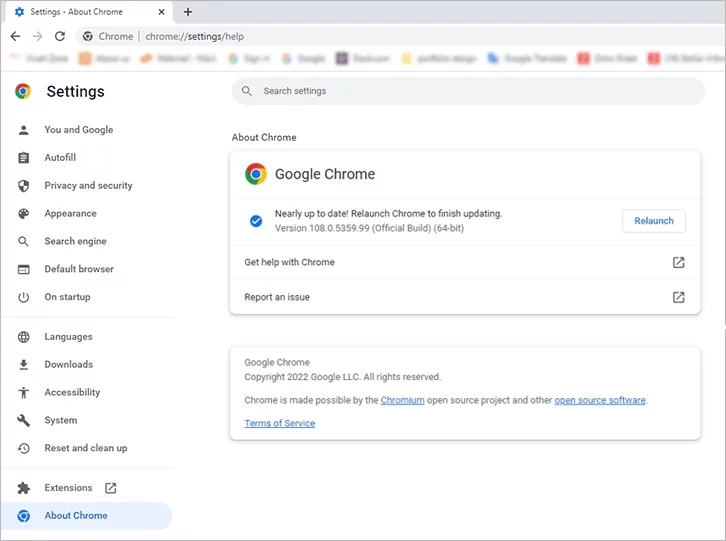
Task: Open external link icon for Report an issue
Action: pyautogui.click(x=678, y=297)
